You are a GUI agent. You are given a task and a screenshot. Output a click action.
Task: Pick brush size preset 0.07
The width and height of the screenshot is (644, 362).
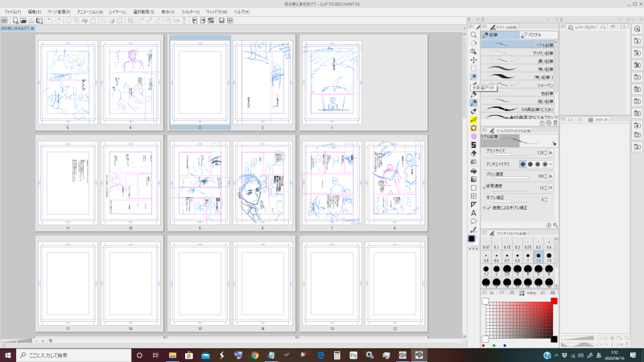pyautogui.click(x=486, y=245)
